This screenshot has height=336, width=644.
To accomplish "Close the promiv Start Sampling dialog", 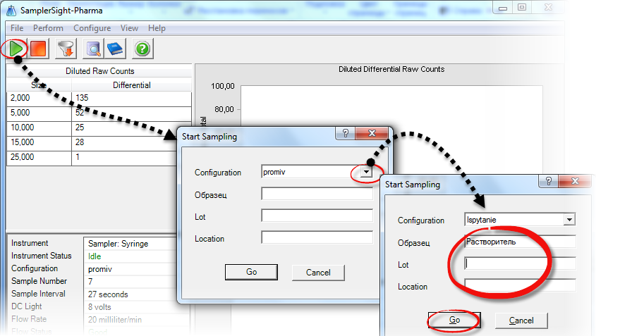I will (372, 133).
